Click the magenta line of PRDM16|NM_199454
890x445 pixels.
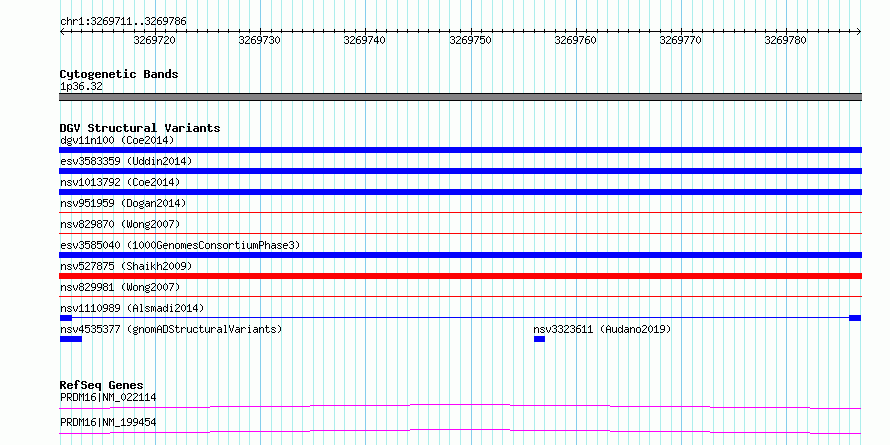click(x=460, y=431)
